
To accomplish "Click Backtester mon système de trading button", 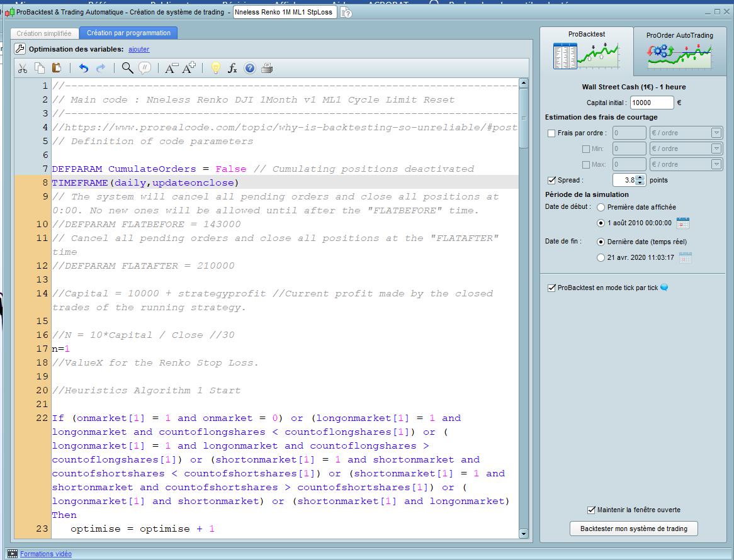I will (634, 529).
